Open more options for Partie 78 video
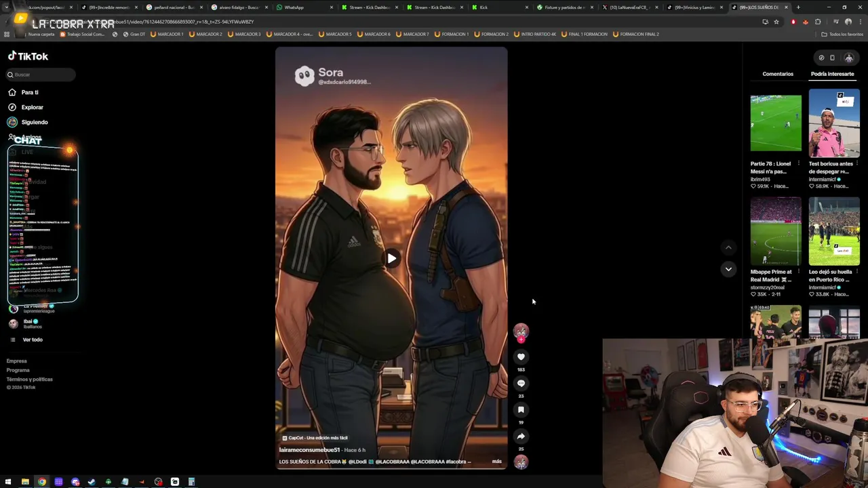This screenshot has width=868, height=488. click(x=798, y=164)
